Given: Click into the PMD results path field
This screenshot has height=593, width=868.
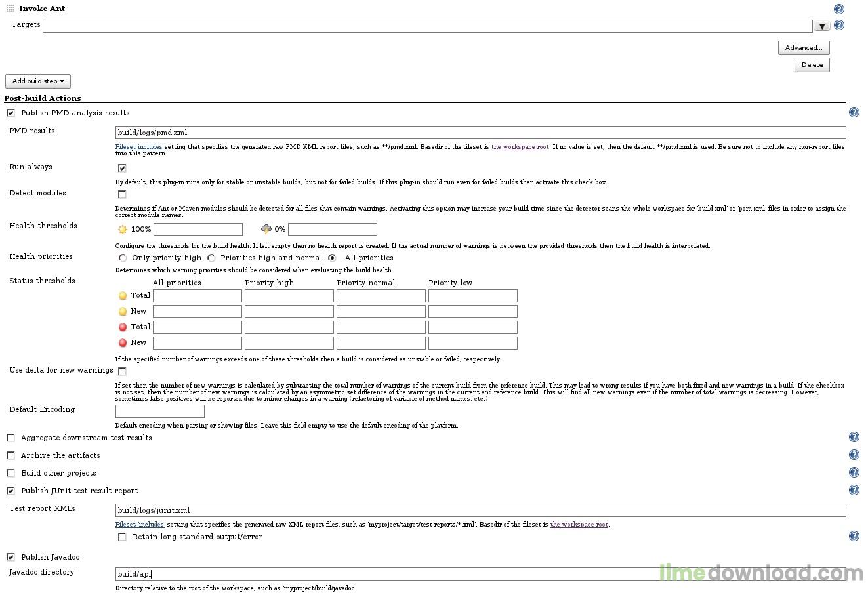Looking at the screenshot, I should point(481,133).
